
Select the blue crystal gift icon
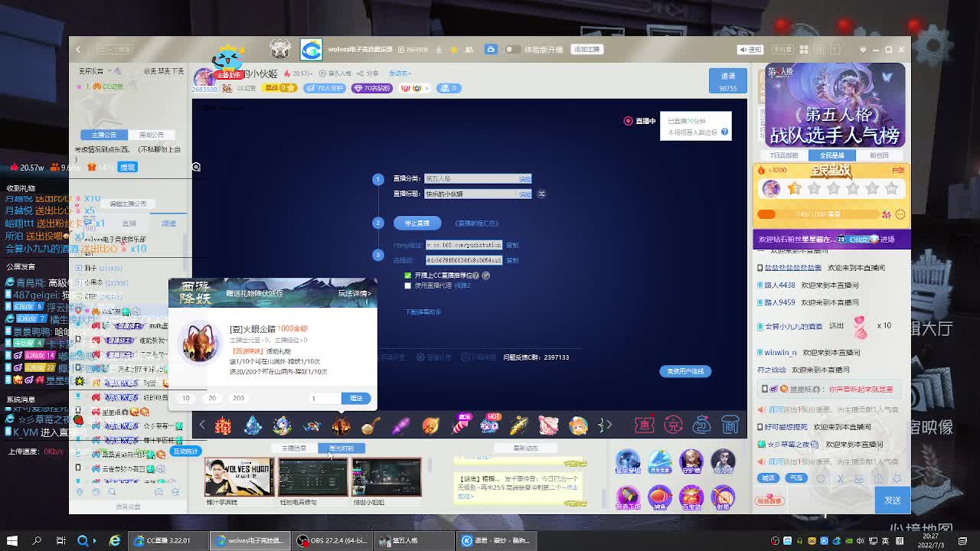point(253,425)
